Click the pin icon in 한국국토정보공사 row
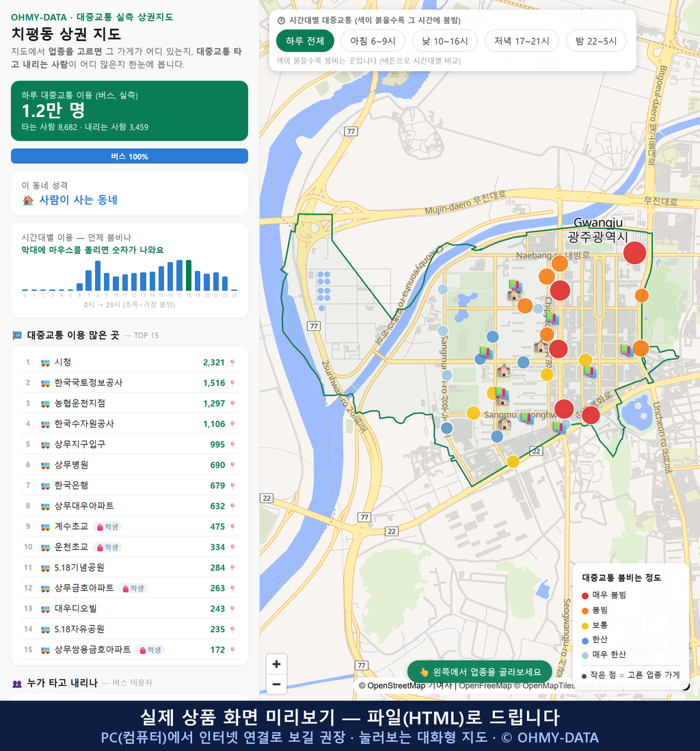Viewport: 700px width, 751px height. tap(232, 383)
